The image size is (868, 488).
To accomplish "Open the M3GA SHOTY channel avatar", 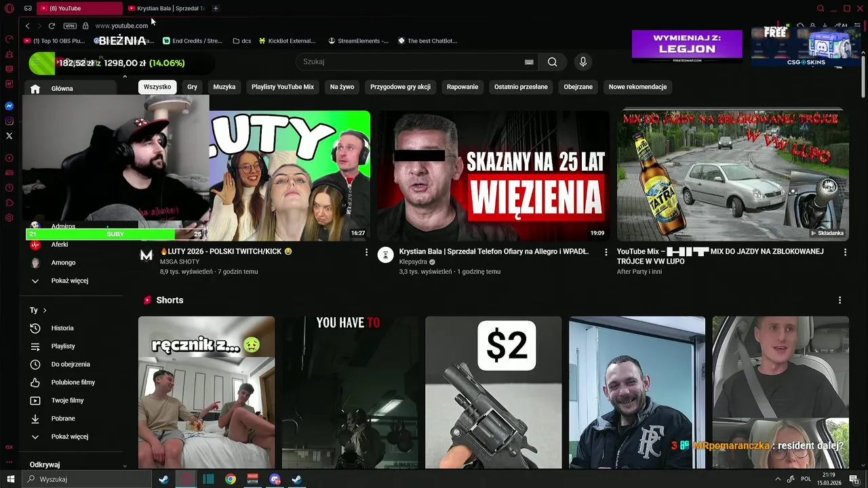I will (146, 256).
